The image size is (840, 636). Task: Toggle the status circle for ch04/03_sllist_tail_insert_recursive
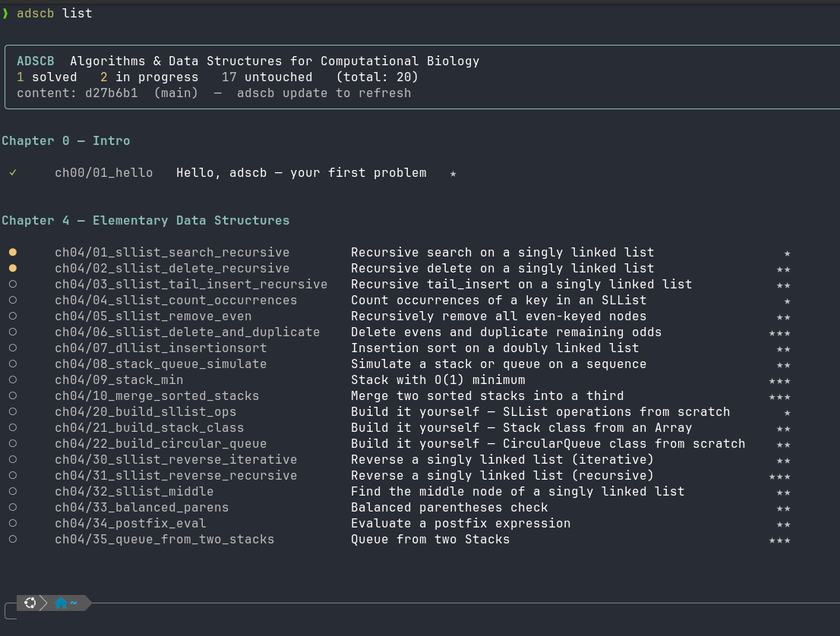12,283
